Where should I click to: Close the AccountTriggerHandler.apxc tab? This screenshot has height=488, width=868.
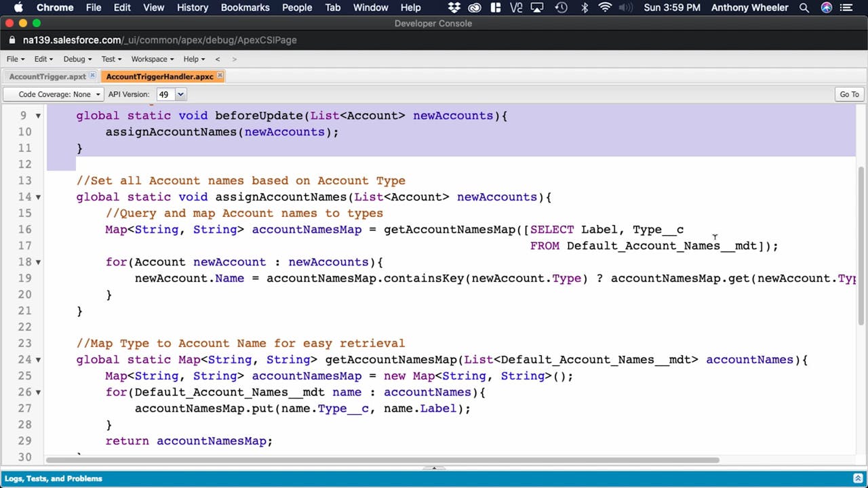tap(220, 77)
